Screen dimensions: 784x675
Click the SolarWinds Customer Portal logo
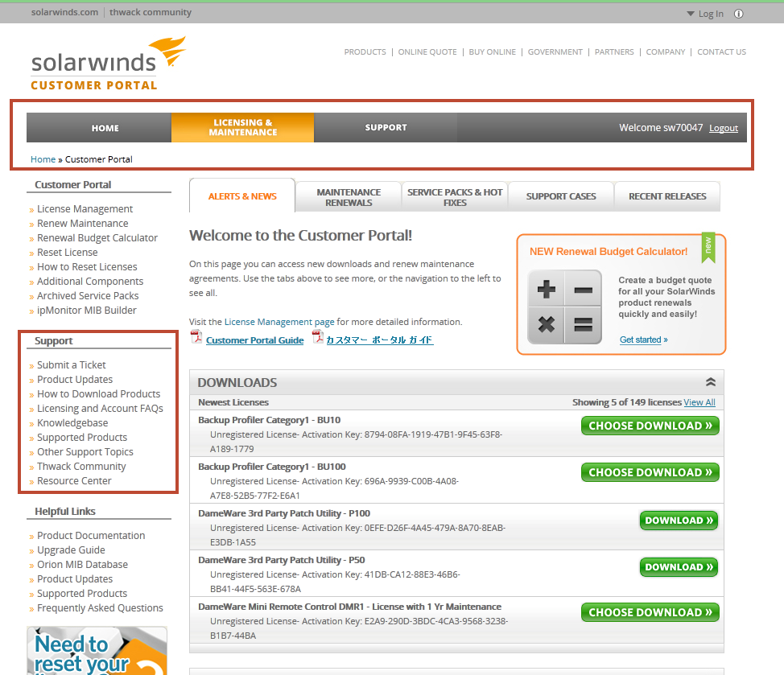108,62
